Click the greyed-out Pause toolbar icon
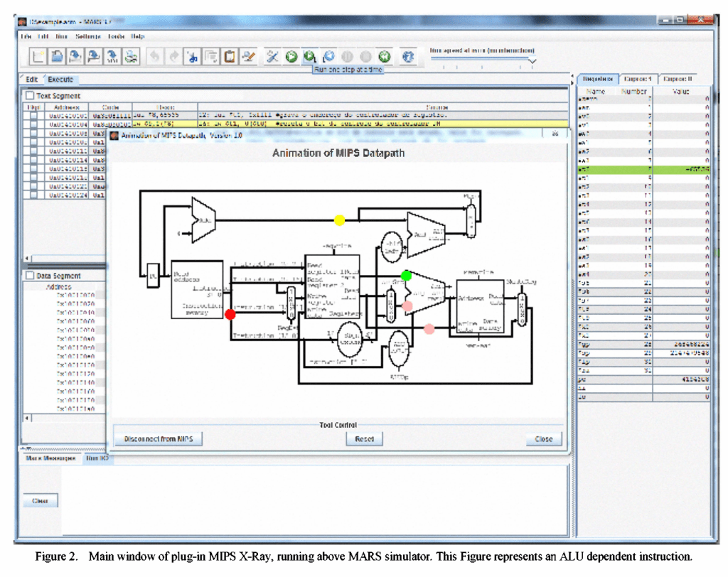 pos(347,57)
